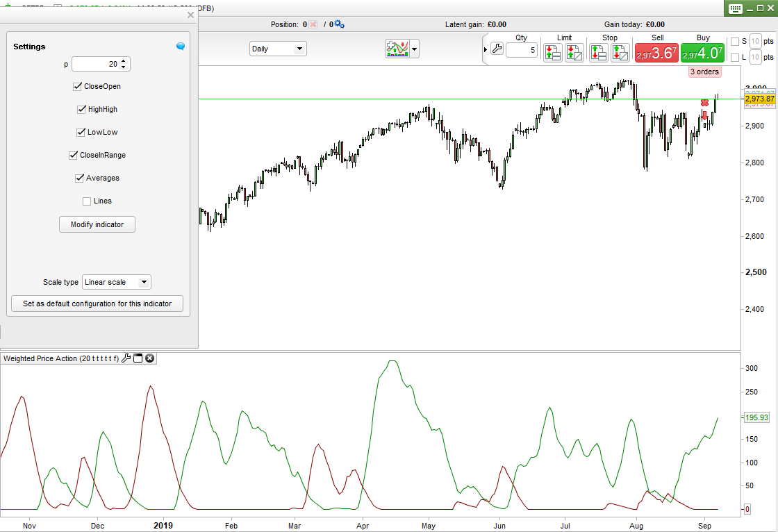Open the add indicators and trading systems tool

tap(397, 49)
